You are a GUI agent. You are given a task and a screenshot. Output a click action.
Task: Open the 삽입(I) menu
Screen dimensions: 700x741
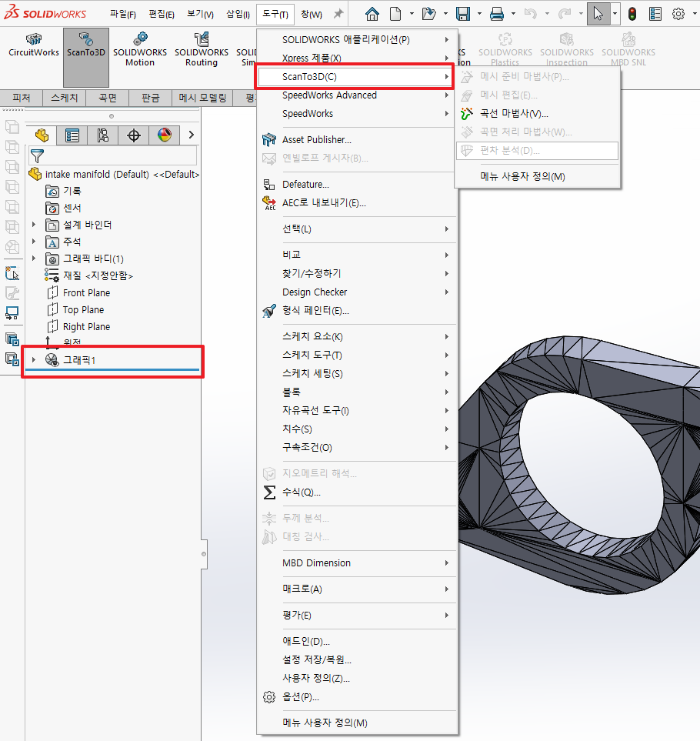pos(238,15)
